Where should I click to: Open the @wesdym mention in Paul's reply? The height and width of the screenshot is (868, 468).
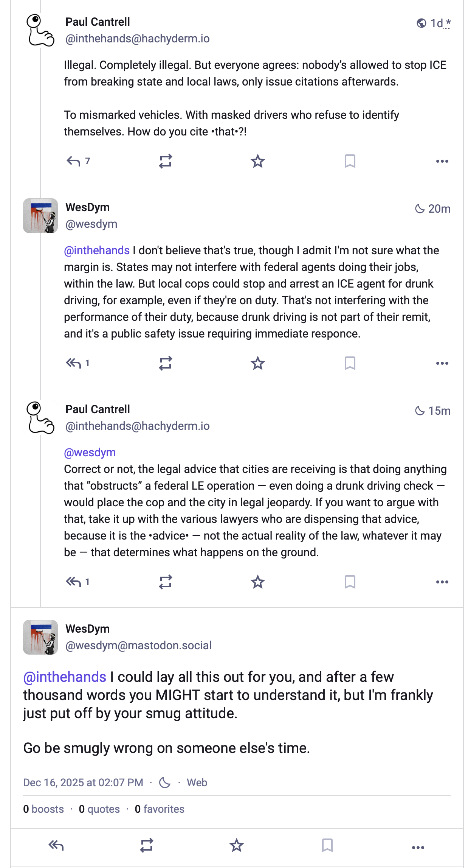tap(90, 453)
